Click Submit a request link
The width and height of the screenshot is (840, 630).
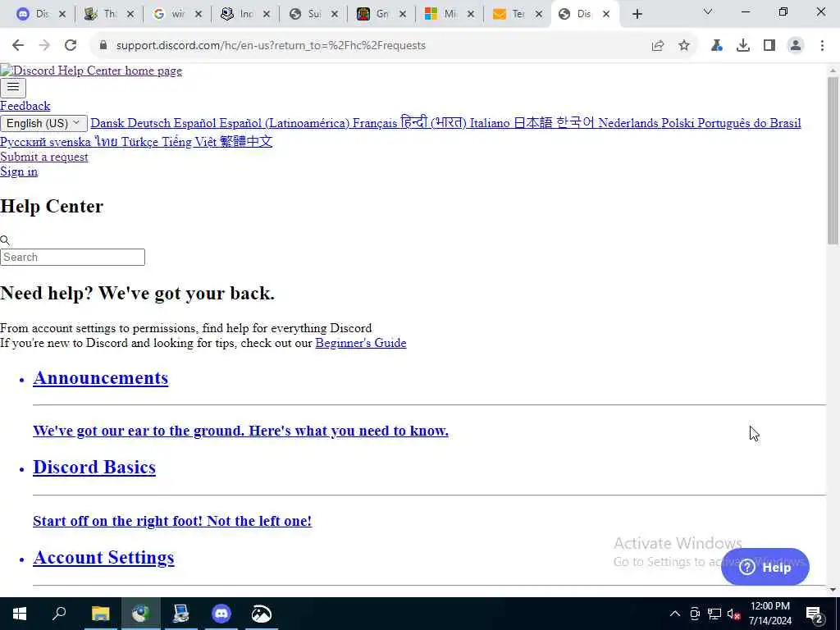pos(44,157)
